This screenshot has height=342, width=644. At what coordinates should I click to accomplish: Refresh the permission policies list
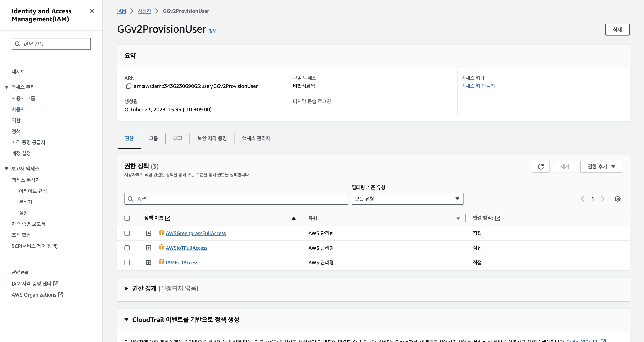(x=541, y=166)
